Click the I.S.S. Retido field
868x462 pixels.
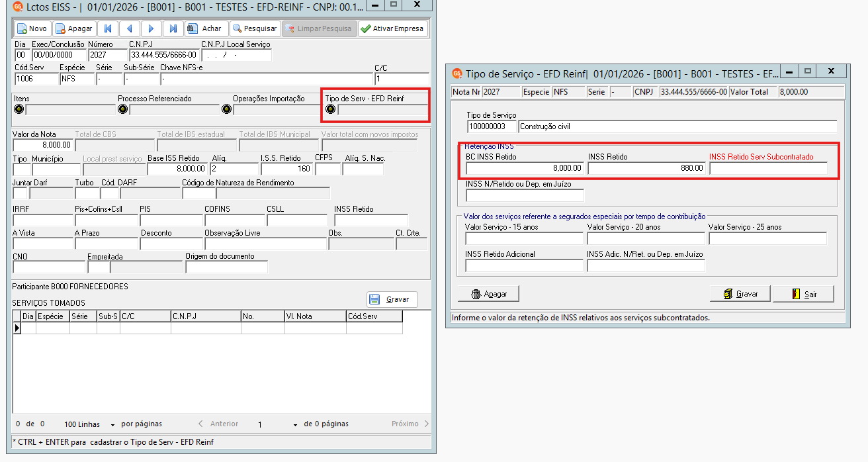[x=287, y=169]
